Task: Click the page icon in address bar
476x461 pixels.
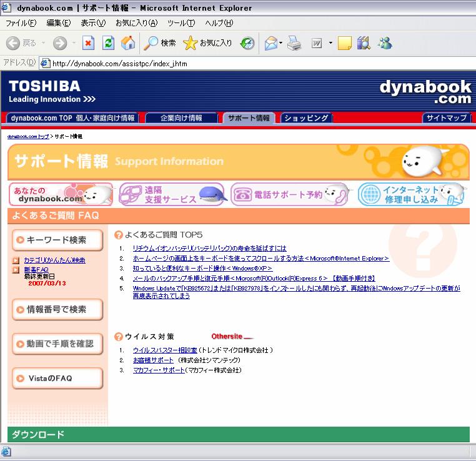Action: coord(45,64)
